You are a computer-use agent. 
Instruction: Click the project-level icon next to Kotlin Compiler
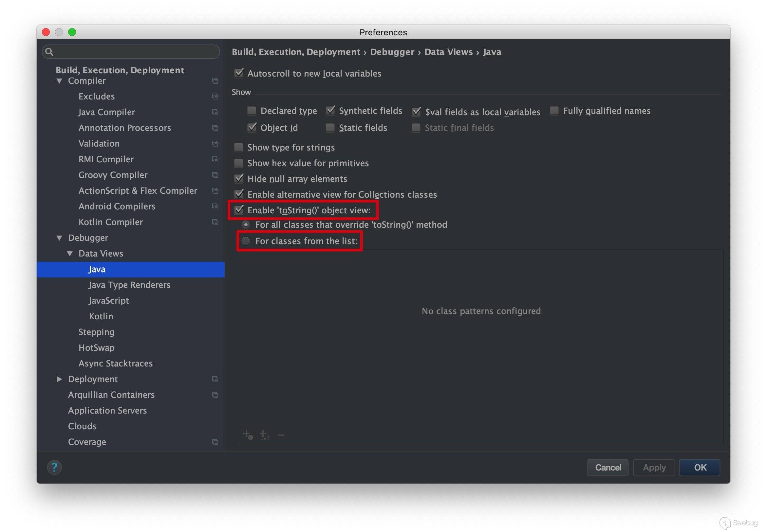coord(215,222)
